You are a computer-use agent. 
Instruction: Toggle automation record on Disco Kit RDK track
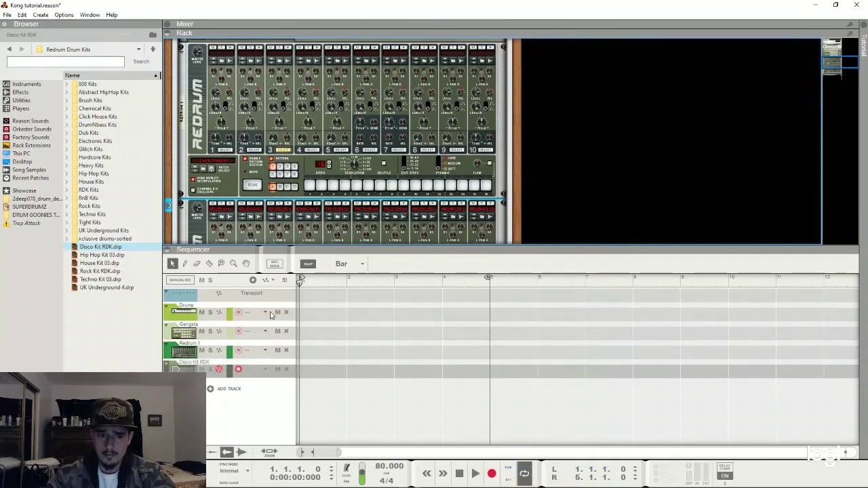pos(219,369)
